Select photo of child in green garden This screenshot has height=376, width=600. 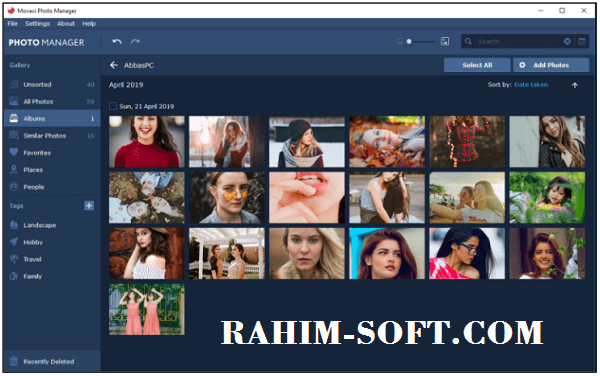(547, 197)
